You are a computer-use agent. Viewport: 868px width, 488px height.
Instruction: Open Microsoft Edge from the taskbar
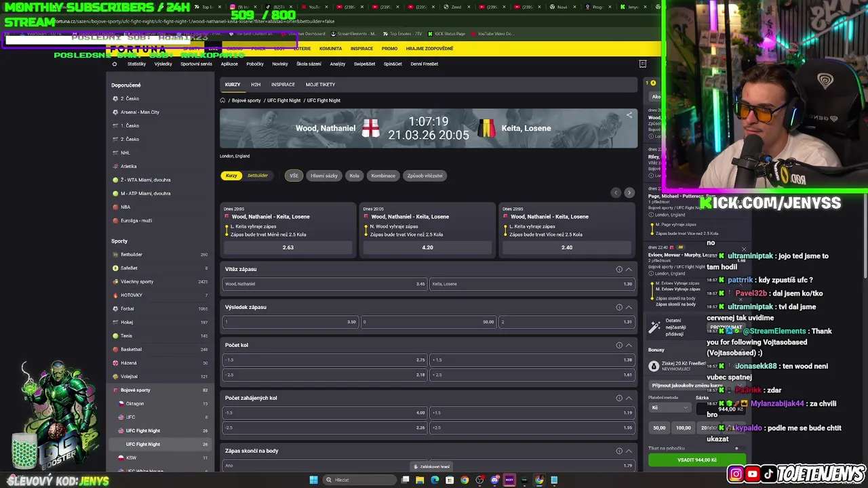(x=435, y=480)
